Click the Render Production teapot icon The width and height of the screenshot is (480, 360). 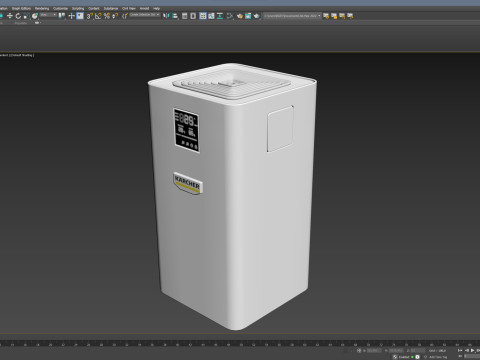pos(256,16)
